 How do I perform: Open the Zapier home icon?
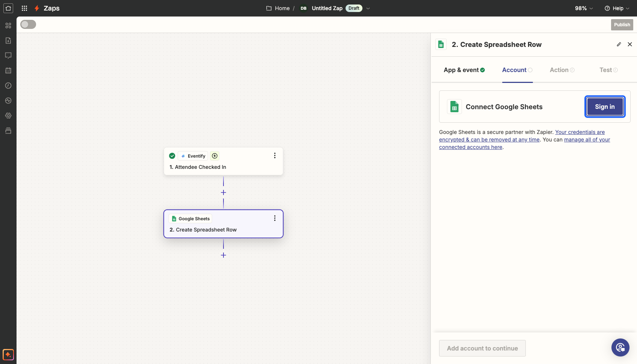[8, 8]
